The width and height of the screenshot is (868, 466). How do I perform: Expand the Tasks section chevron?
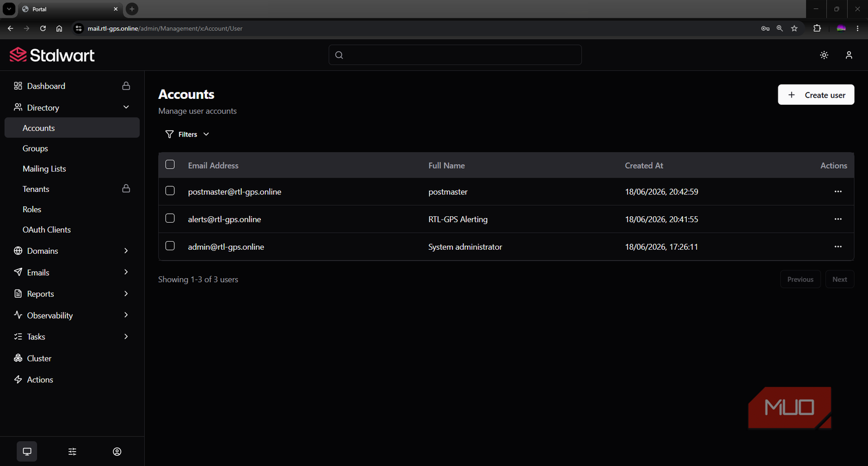126,336
